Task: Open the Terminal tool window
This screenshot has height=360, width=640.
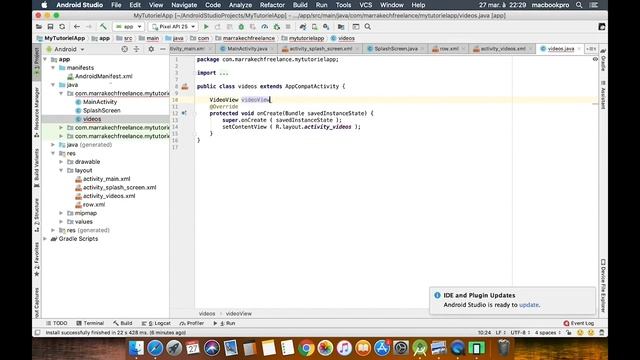Action: pyautogui.click(x=90, y=323)
